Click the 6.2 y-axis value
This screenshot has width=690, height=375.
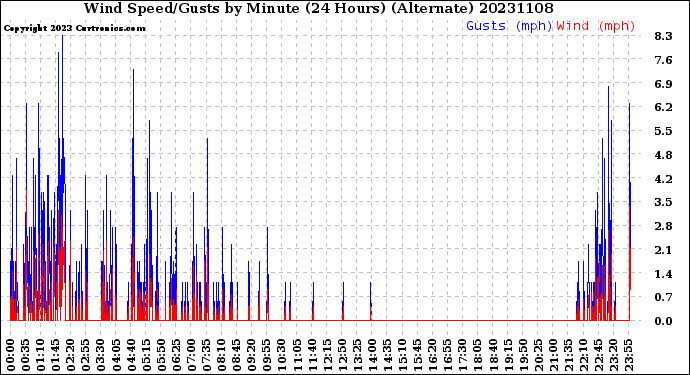coord(663,107)
